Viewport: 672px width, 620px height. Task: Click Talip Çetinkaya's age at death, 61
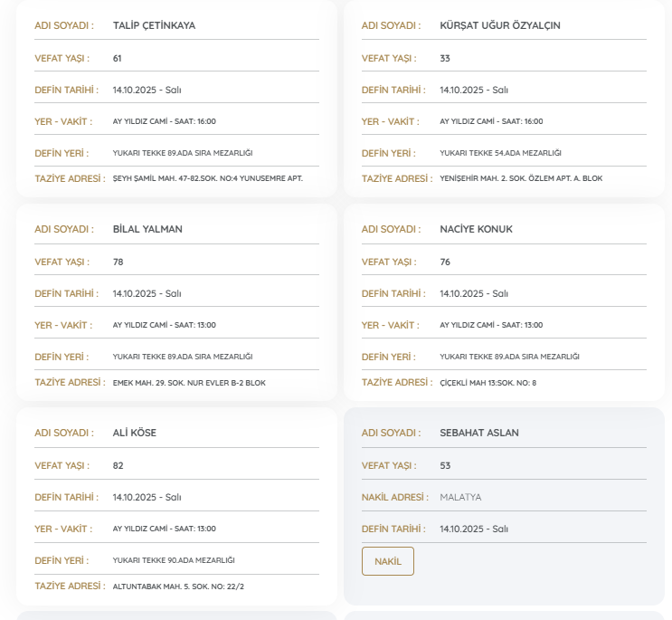(x=118, y=58)
